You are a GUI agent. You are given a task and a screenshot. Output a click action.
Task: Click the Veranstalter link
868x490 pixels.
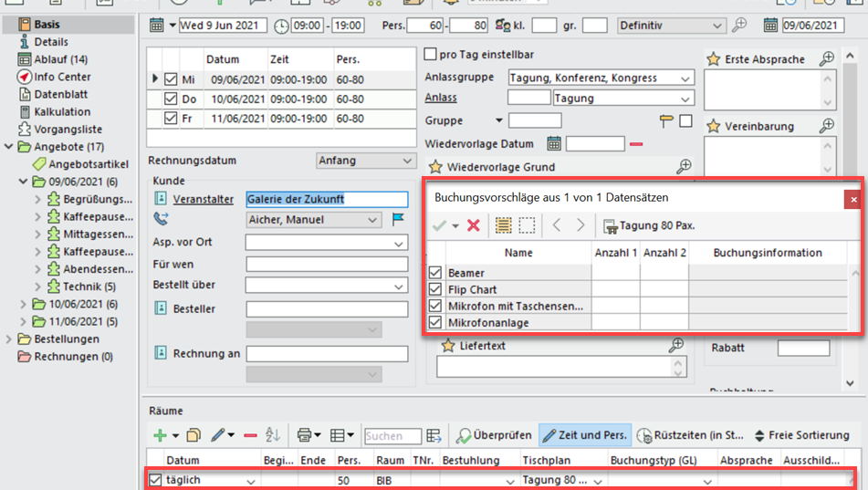[x=203, y=199]
